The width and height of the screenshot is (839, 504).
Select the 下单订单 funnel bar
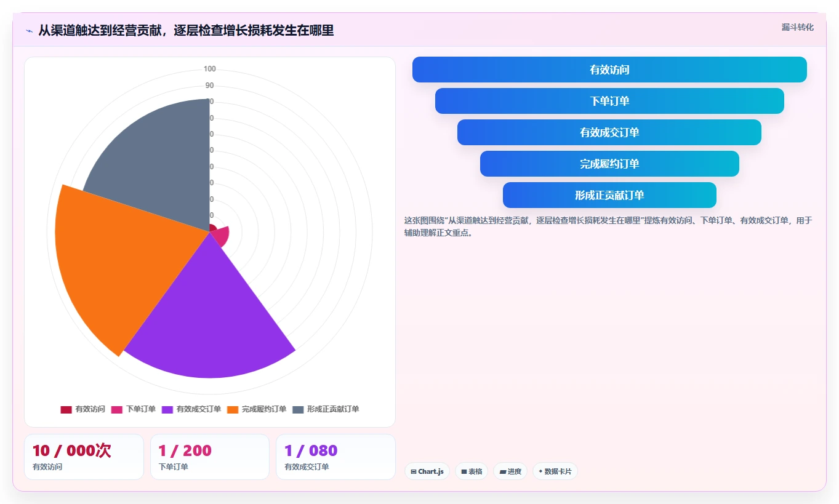pos(609,101)
